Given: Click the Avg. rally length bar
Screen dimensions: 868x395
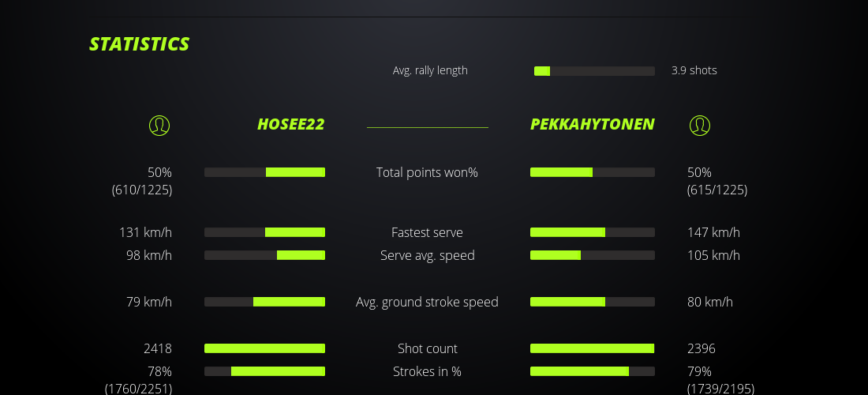Looking at the screenshot, I should tap(594, 71).
